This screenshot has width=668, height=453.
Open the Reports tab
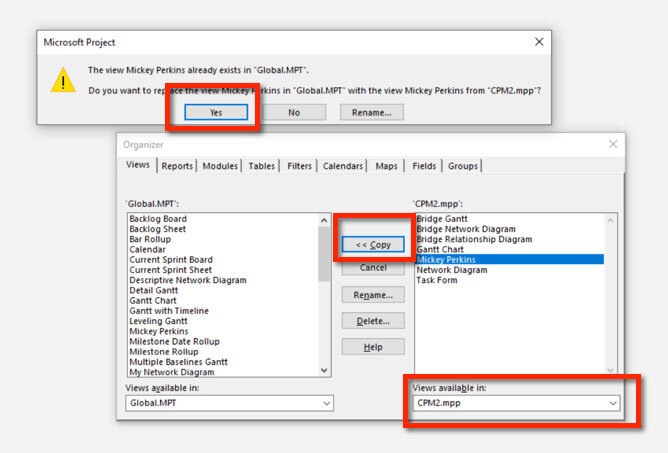(x=177, y=166)
